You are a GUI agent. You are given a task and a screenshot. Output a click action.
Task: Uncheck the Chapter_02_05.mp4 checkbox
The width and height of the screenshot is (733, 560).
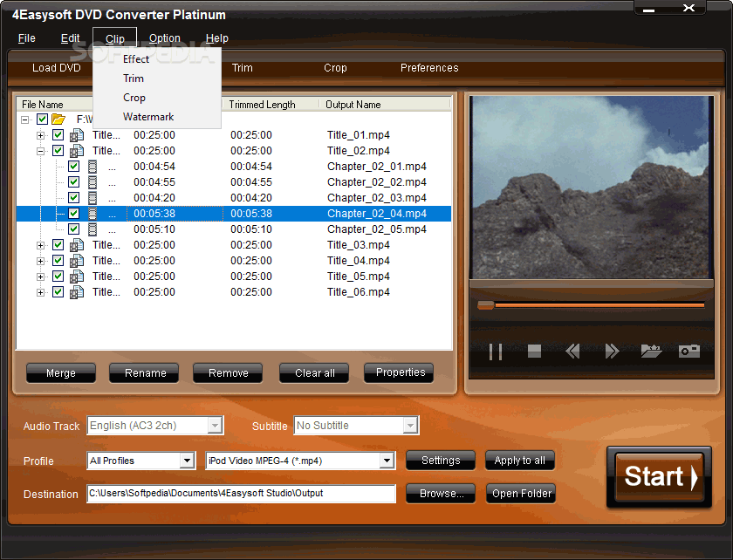point(73,229)
